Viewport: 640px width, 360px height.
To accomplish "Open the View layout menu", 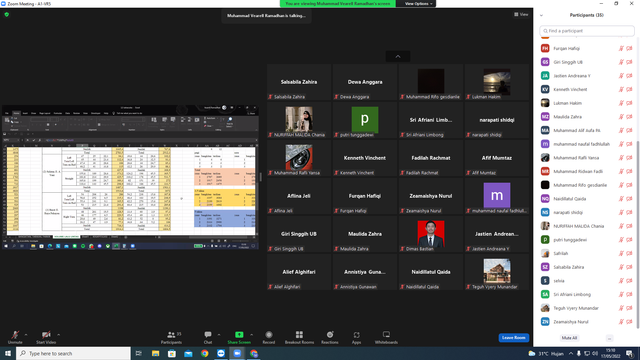I will [521, 14].
